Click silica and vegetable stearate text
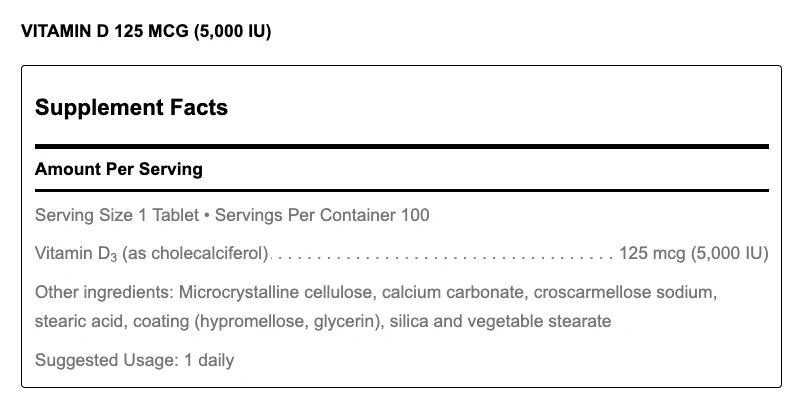801x420 pixels. click(500, 321)
